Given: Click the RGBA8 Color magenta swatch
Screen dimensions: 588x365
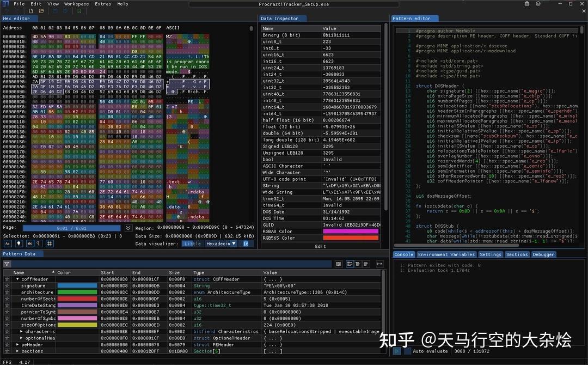Looking at the screenshot, I should (x=351, y=231).
